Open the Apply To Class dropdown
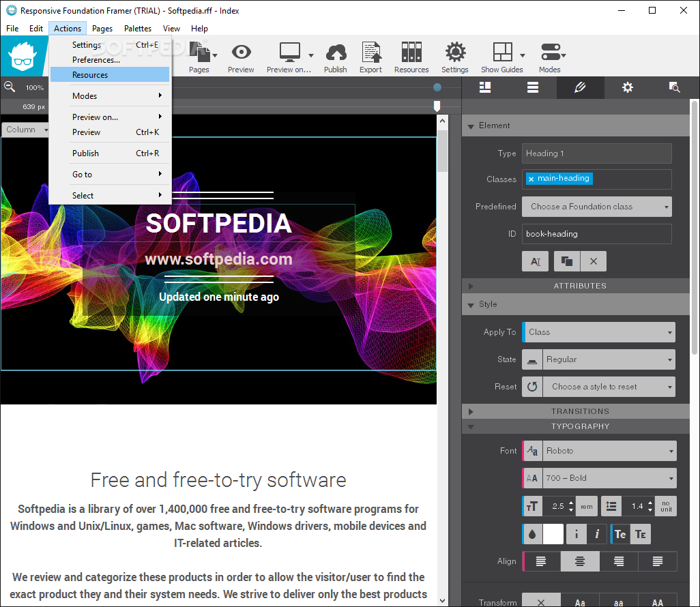 coord(598,332)
